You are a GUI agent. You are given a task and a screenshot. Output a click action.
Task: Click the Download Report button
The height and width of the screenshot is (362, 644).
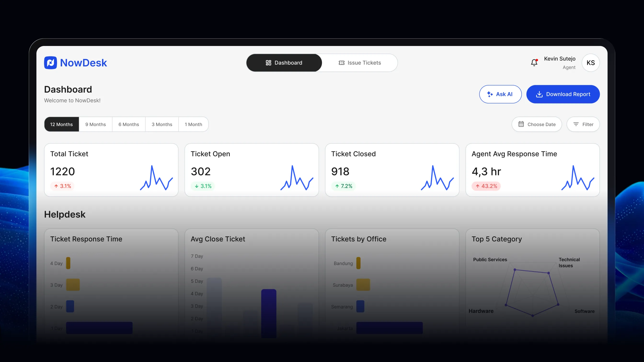pos(563,94)
